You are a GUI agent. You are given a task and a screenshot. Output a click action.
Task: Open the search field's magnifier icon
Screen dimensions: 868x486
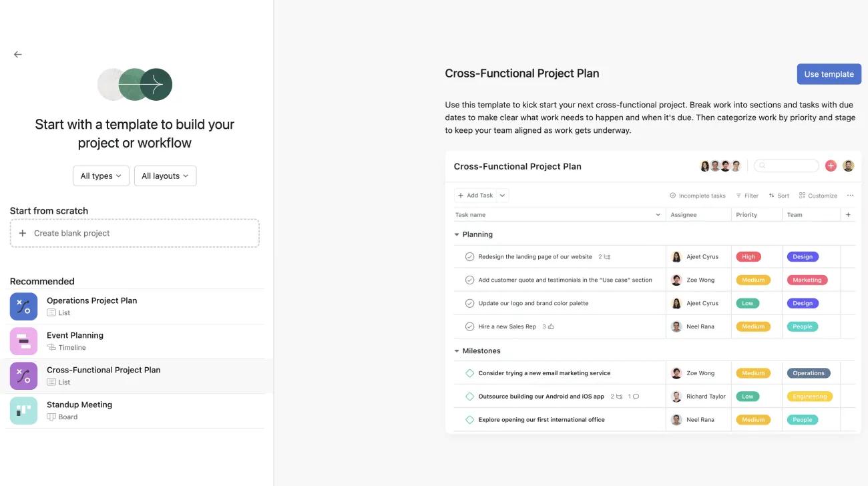(x=762, y=165)
